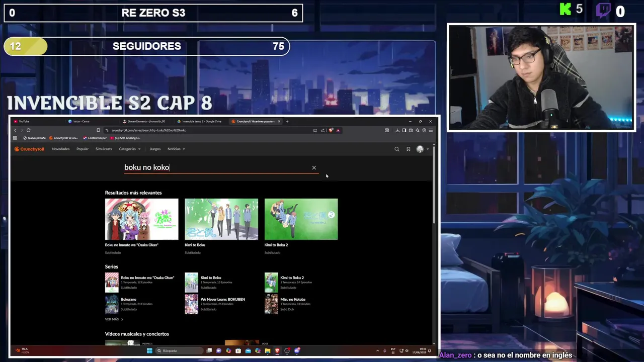This screenshot has height=362, width=644.
Task: Open a new browser tab
Action: [287, 121]
